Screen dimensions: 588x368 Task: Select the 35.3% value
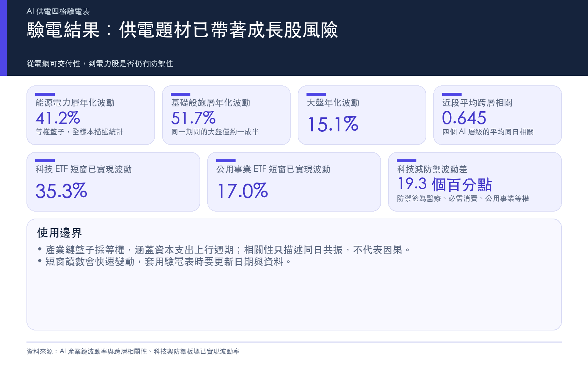[61, 191]
